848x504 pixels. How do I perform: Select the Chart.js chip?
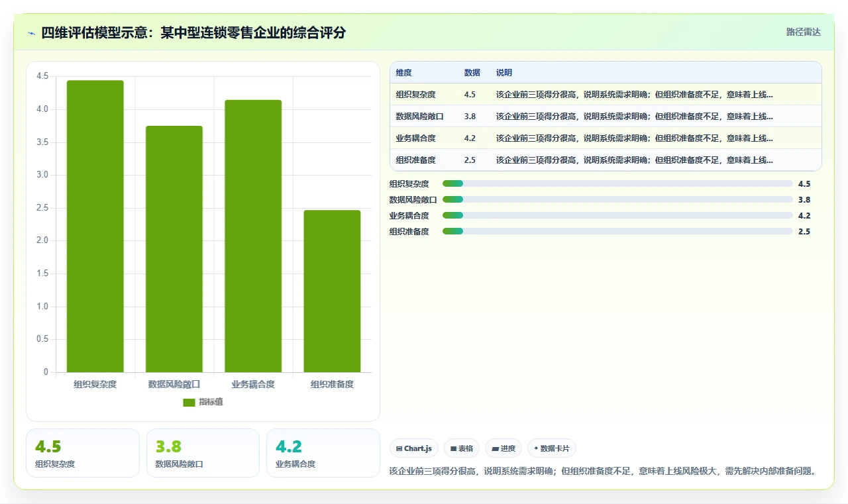[414, 448]
